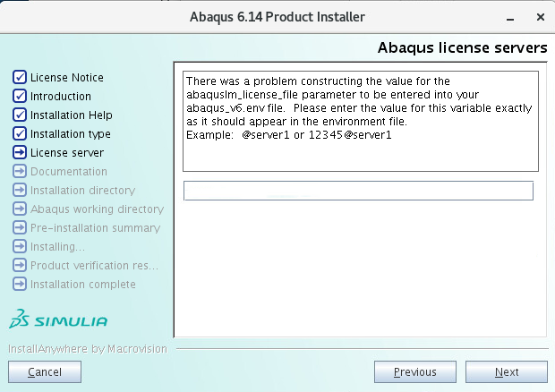Click the Installation complete arrow icon
555x392 pixels.
point(20,284)
